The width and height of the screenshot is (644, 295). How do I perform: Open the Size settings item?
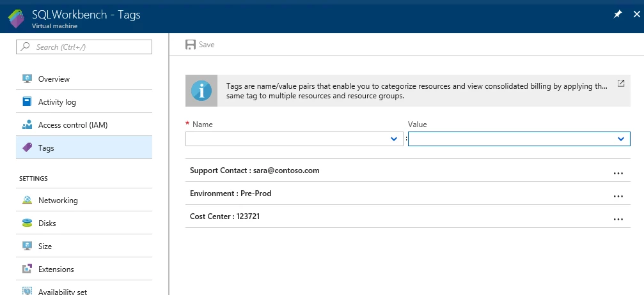(x=84, y=246)
